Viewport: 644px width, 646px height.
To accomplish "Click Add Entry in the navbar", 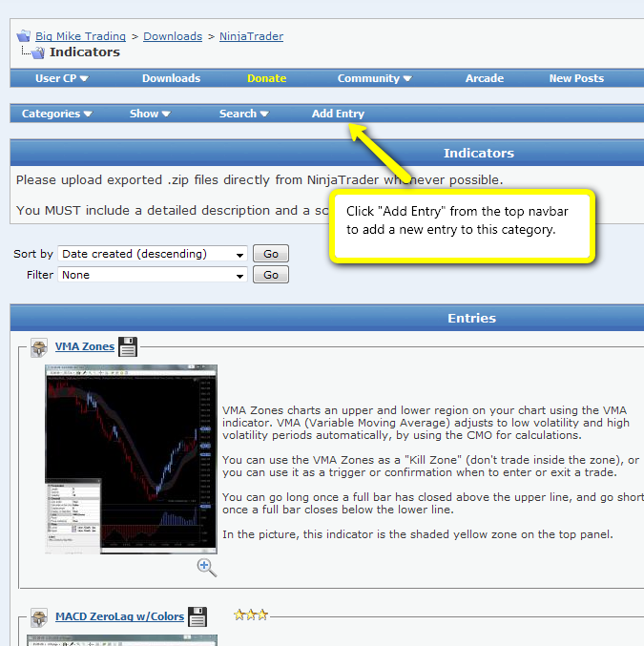I will (338, 114).
